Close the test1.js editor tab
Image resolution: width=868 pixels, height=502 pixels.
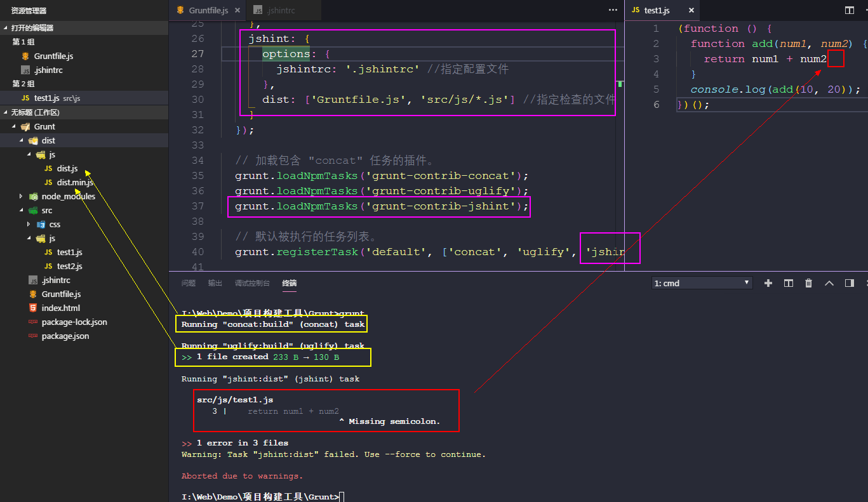(x=691, y=10)
